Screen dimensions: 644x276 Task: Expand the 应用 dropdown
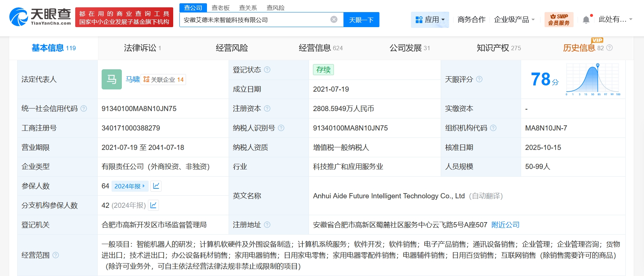430,20
